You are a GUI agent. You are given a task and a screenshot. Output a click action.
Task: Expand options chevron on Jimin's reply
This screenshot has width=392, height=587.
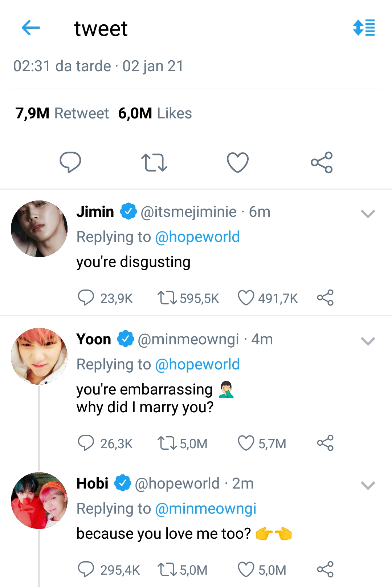[368, 214]
